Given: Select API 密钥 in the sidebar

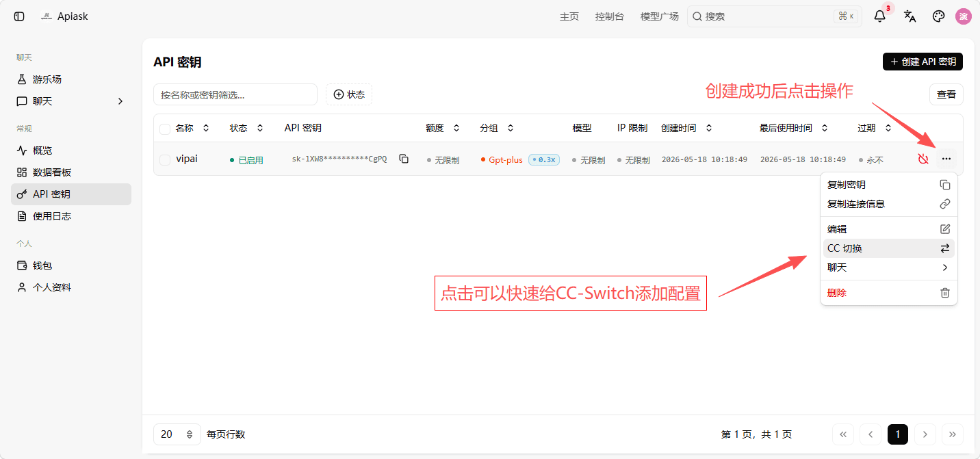Looking at the screenshot, I should (x=71, y=194).
